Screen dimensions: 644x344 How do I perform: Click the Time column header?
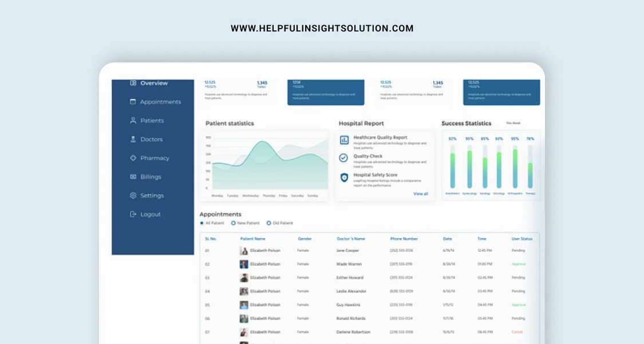coord(482,239)
